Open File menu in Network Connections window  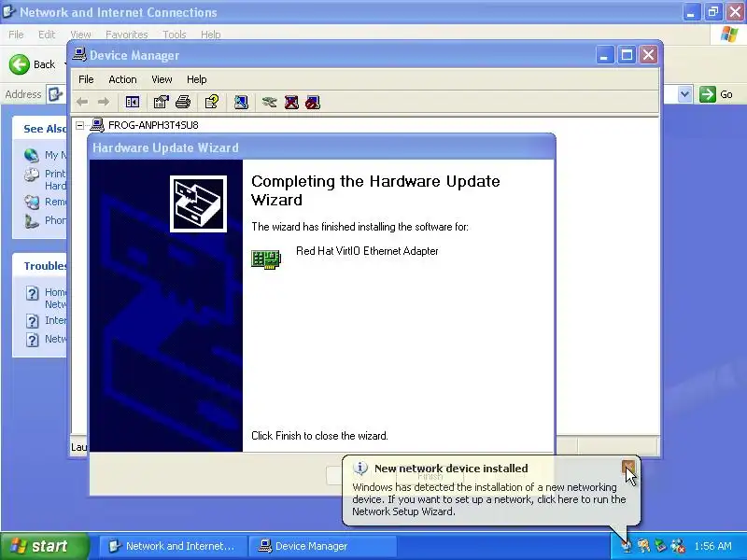pos(16,35)
